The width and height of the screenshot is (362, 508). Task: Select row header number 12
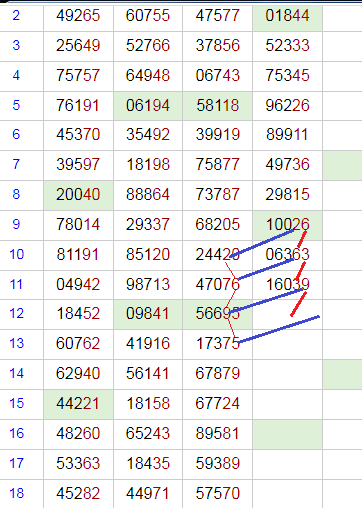(x=16, y=314)
